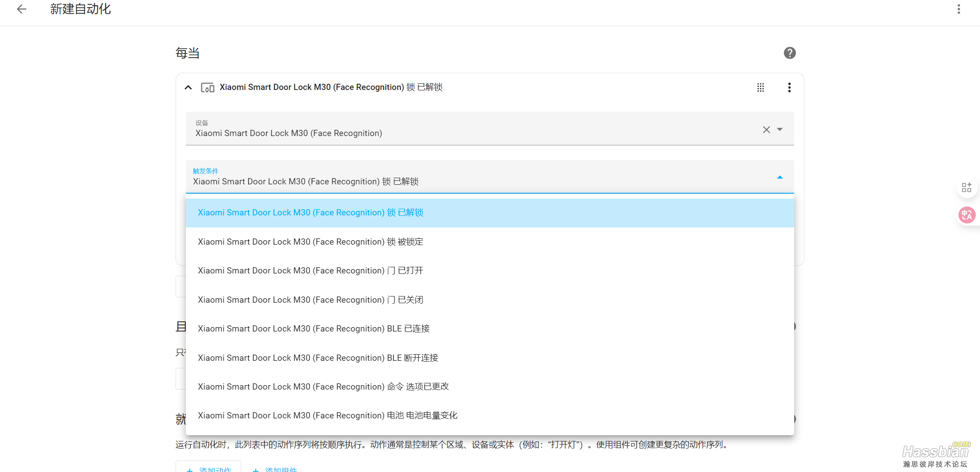
Task: Click the trigger card header title text
Action: 331,87
